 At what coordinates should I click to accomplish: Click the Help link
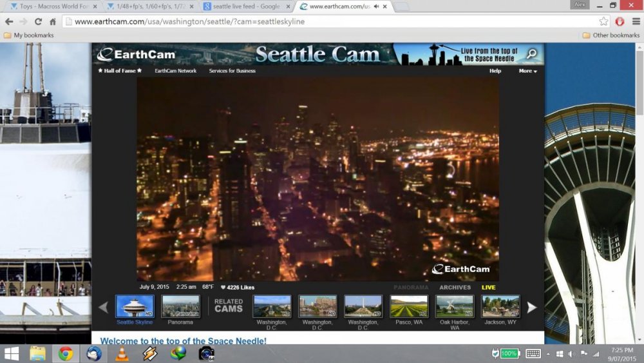tap(495, 71)
